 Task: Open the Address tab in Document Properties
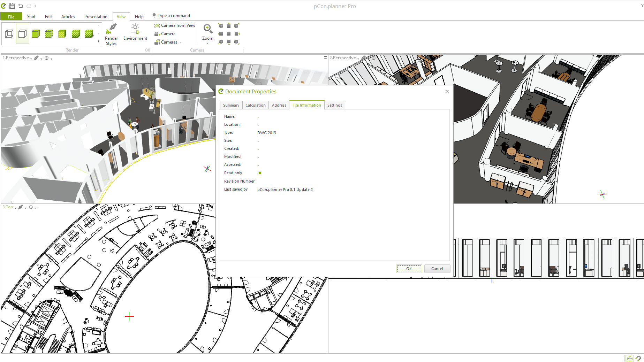pyautogui.click(x=279, y=105)
